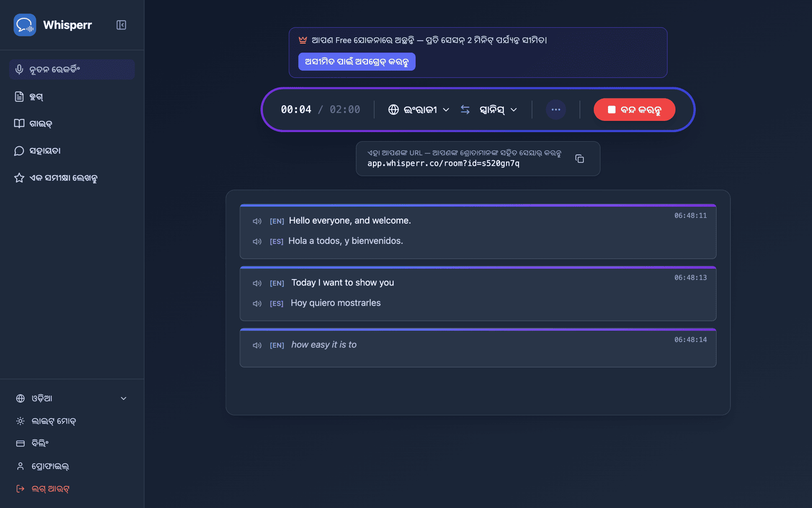
Task: Click the purple upgrade to unlimited button
Action: (x=357, y=61)
